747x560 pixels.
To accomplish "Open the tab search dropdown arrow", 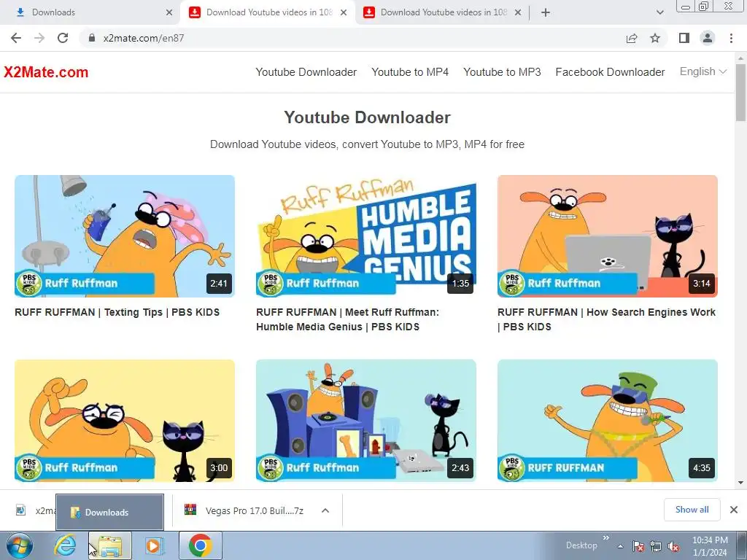I will pyautogui.click(x=659, y=13).
